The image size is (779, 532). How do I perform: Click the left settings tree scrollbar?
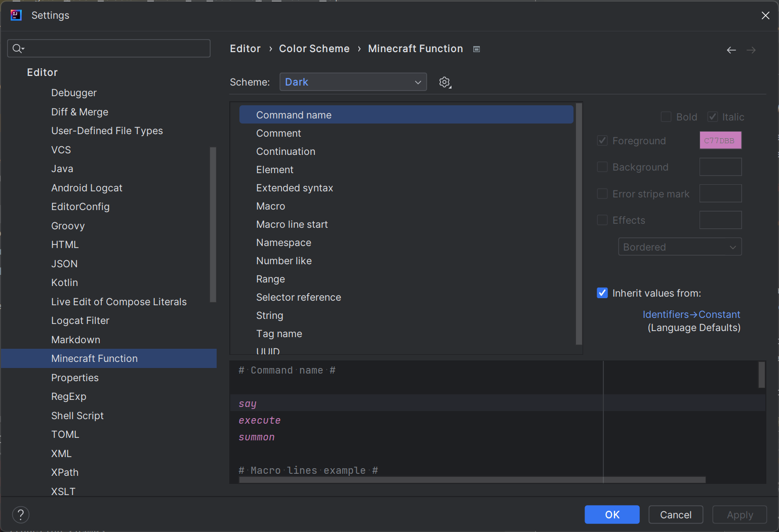pyautogui.click(x=213, y=224)
